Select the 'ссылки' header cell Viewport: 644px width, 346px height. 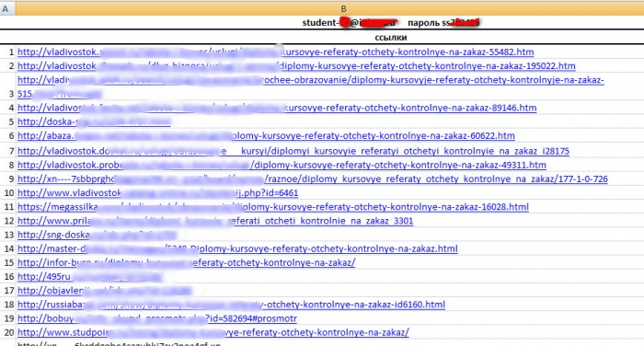391,38
